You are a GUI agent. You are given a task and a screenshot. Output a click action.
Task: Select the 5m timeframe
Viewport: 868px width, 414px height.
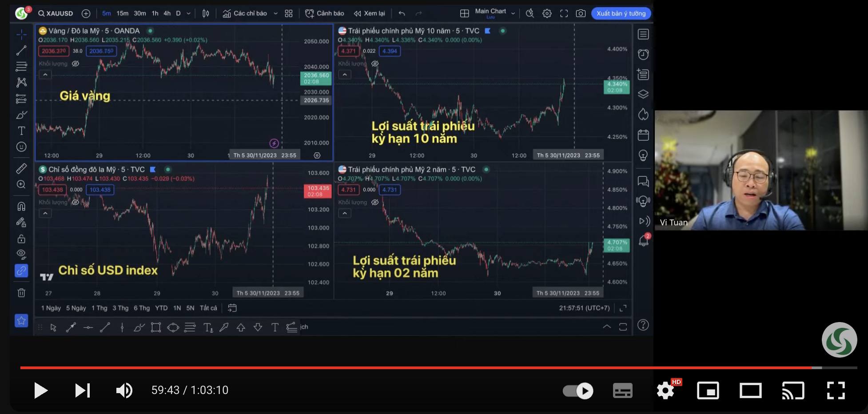coord(107,13)
